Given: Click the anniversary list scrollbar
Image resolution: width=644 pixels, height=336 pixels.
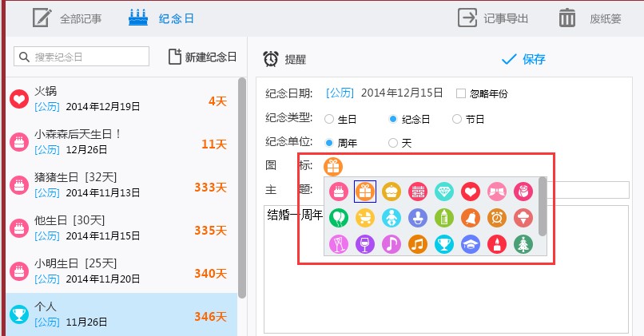Looking at the screenshot, I should [x=242, y=188].
